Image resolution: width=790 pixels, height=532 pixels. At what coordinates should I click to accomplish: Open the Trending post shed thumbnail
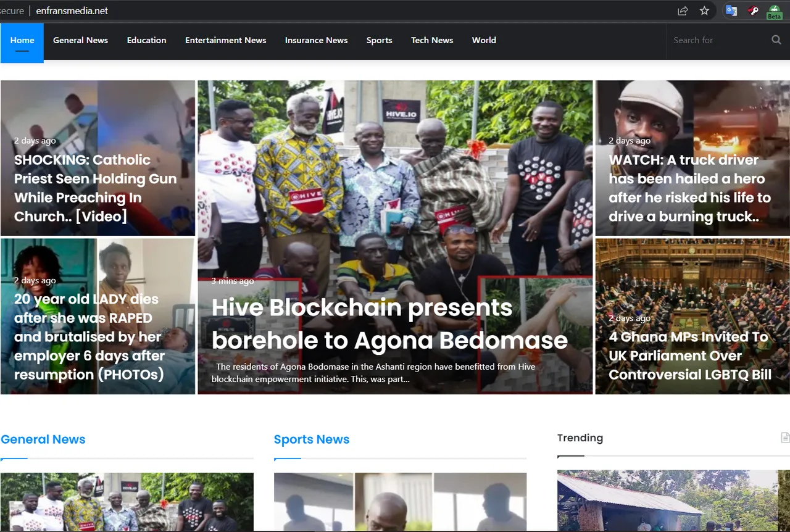(673, 501)
